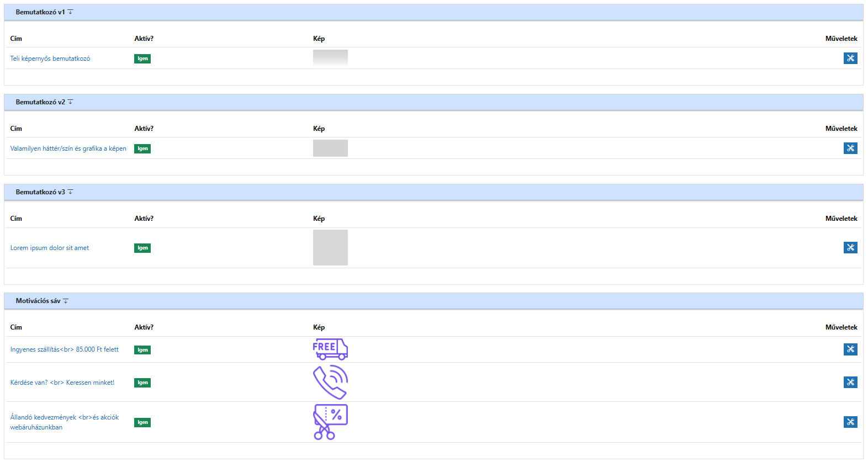Viewport: 868px width, 467px height.
Task: Click the phone call icon image
Action: tap(330, 382)
